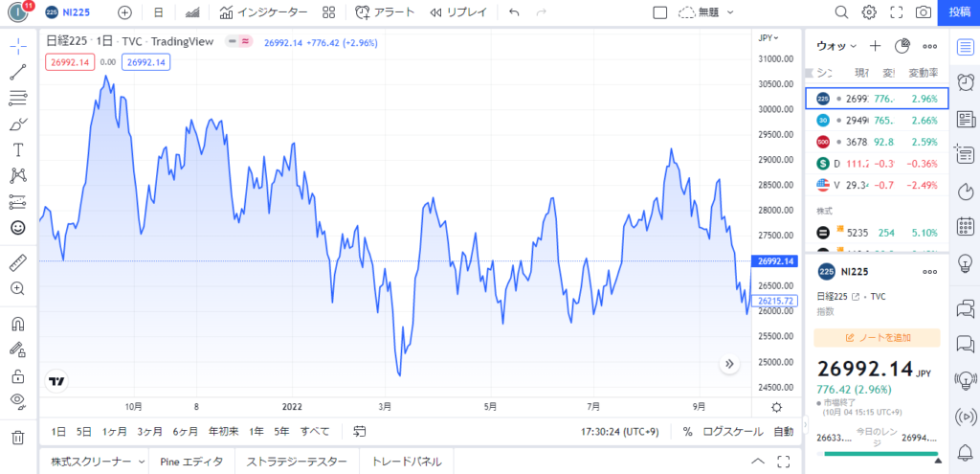
Task: Start bar リプレイ replay mode
Action: pos(458,11)
